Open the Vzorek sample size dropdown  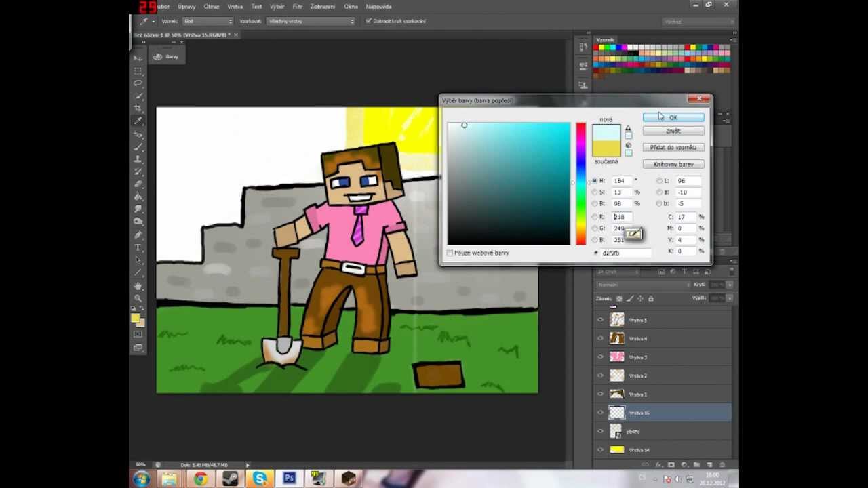click(208, 21)
